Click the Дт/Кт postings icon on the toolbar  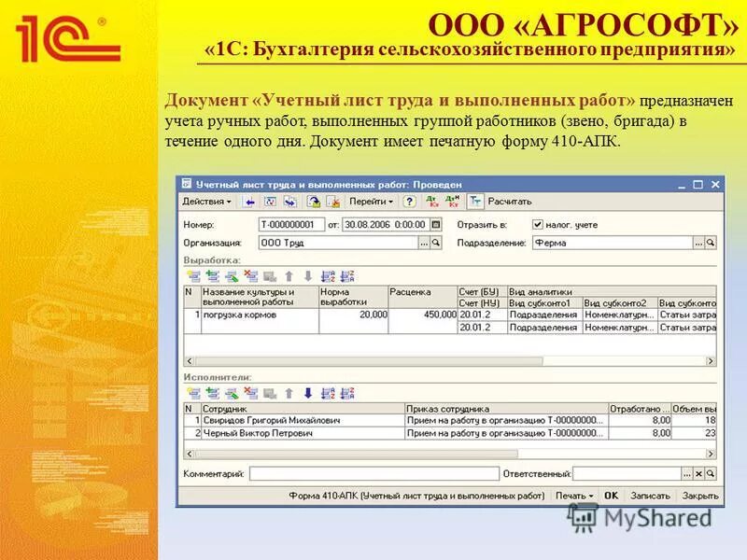coord(430,199)
